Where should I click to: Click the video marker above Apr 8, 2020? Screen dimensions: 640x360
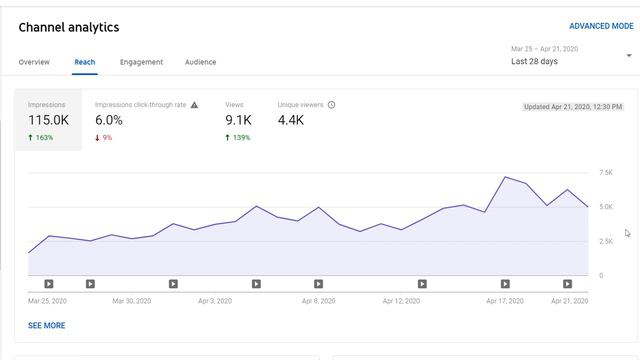318,284
